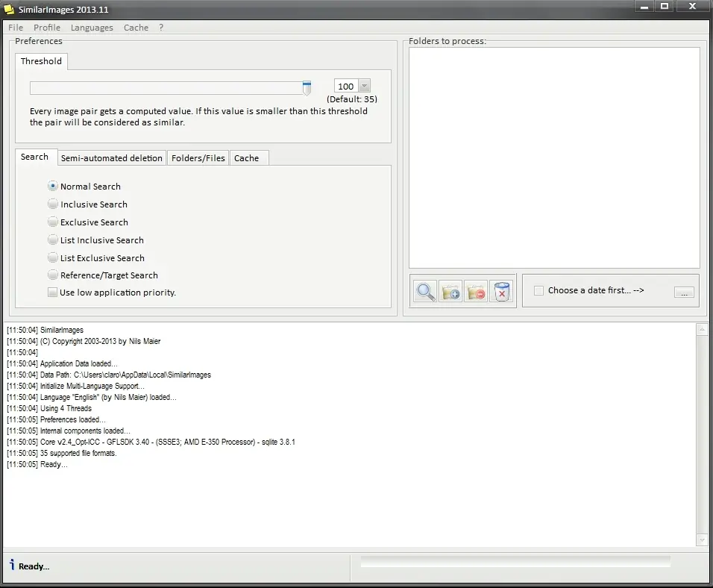Click log line 'Preferences loaded...'

(x=56, y=419)
